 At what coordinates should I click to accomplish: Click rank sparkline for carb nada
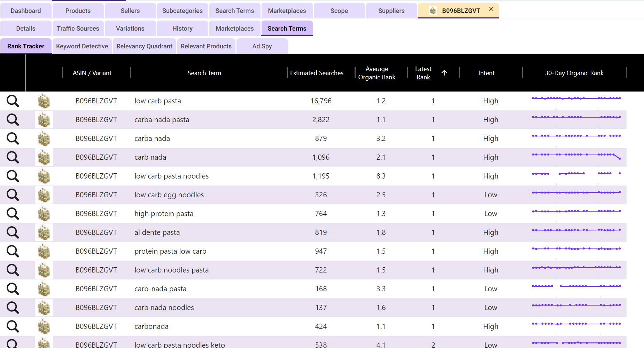pyautogui.click(x=576, y=156)
